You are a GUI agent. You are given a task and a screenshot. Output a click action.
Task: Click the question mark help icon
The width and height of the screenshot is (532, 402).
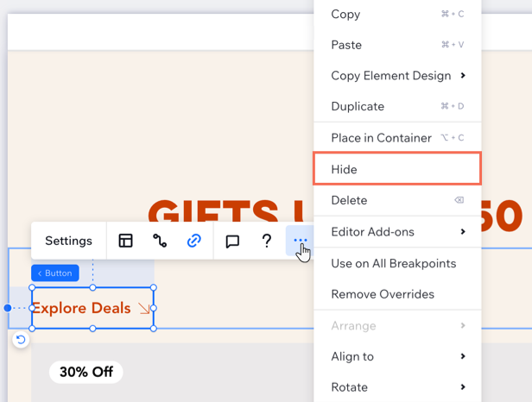(x=267, y=241)
